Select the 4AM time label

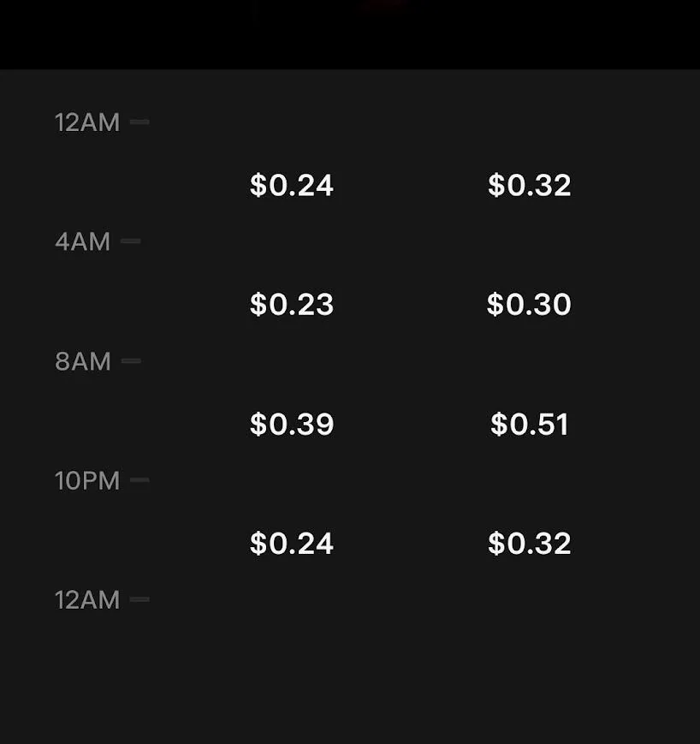pos(82,242)
